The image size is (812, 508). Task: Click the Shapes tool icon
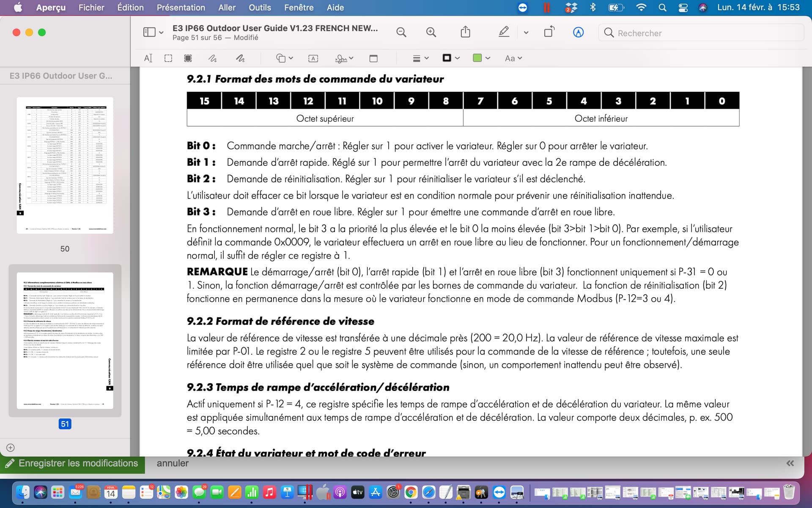pos(281,58)
